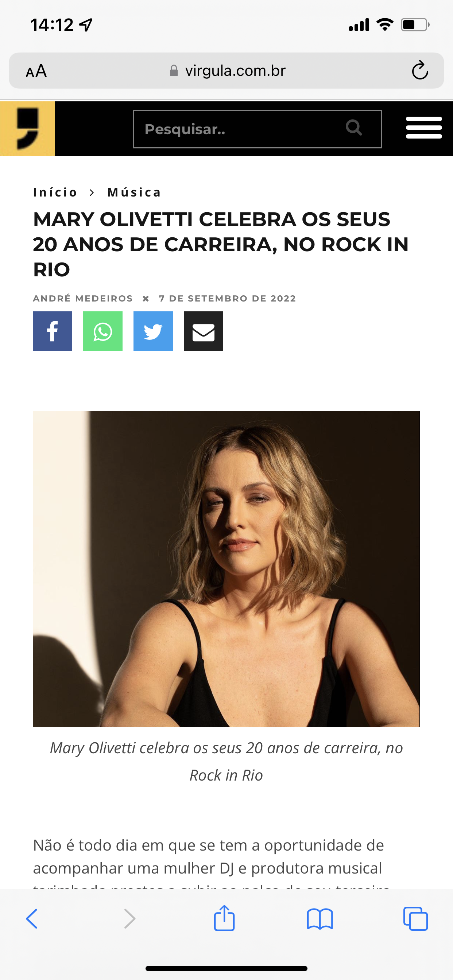Show open tabs overview

tap(415, 919)
